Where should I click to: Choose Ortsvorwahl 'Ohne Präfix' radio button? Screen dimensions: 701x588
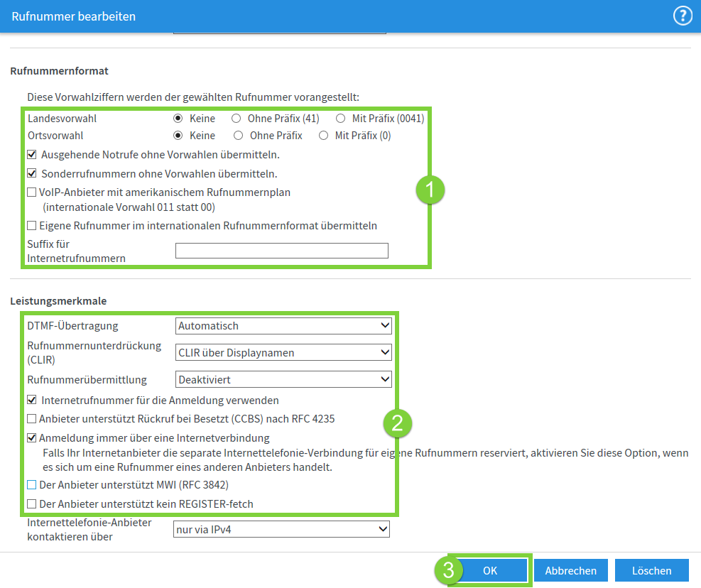(239, 135)
